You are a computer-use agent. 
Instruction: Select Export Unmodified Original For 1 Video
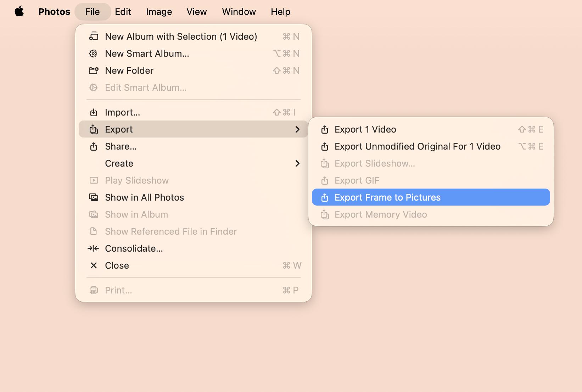coord(417,146)
